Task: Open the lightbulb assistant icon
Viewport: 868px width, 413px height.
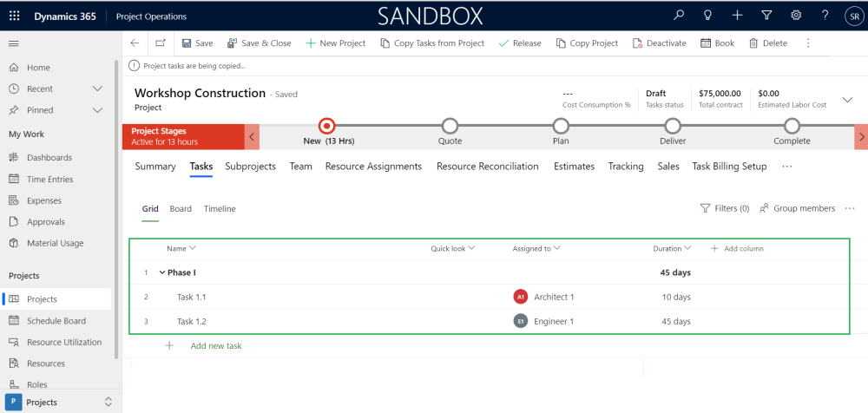Action: click(707, 16)
